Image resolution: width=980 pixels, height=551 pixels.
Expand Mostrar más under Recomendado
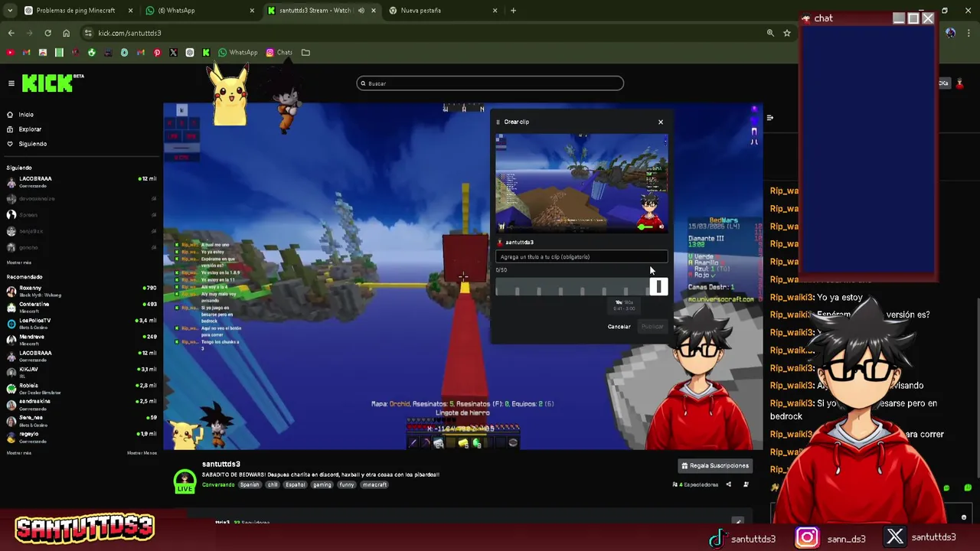(x=18, y=453)
